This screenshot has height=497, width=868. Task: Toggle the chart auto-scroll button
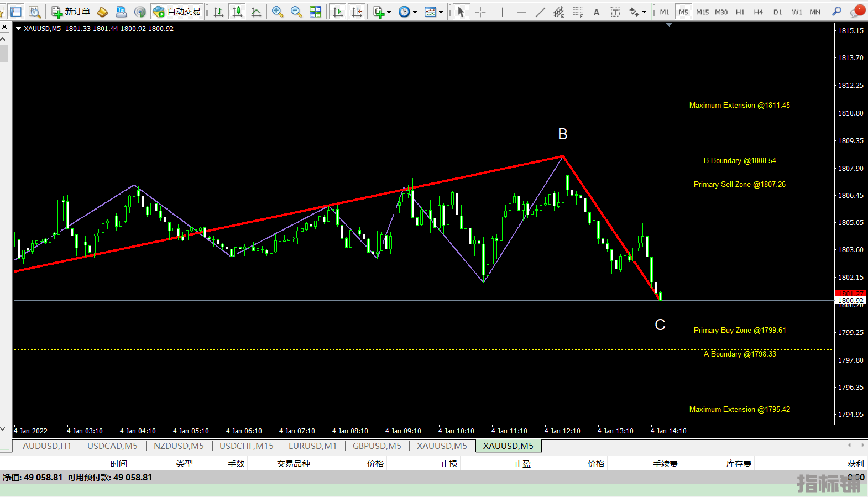(338, 12)
